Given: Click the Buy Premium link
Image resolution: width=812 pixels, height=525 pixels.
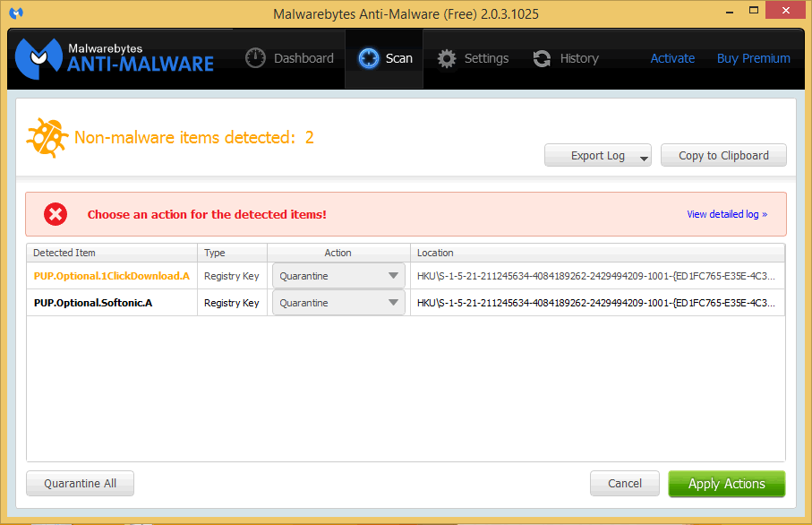Looking at the screenshot, I should pos(753,58).
